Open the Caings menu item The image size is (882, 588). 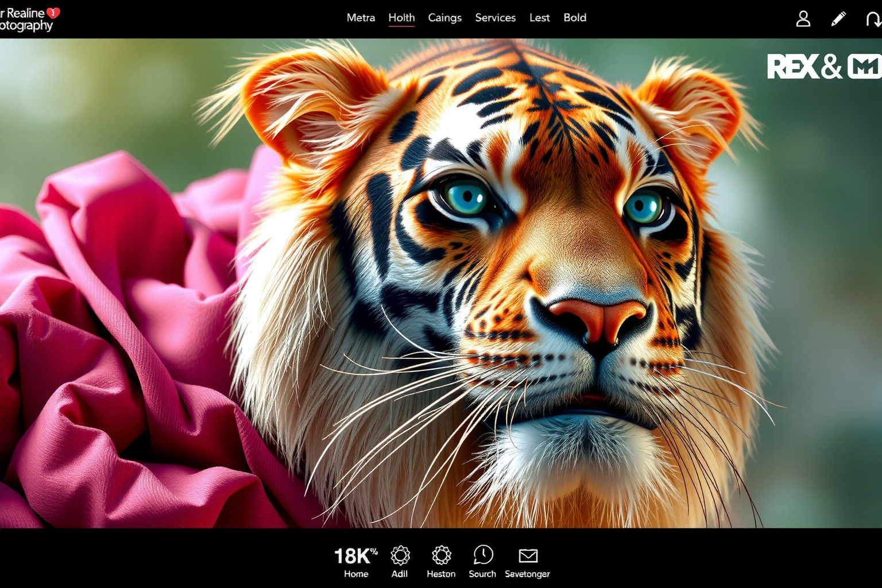pyautogui.click(x=444, y=18)
